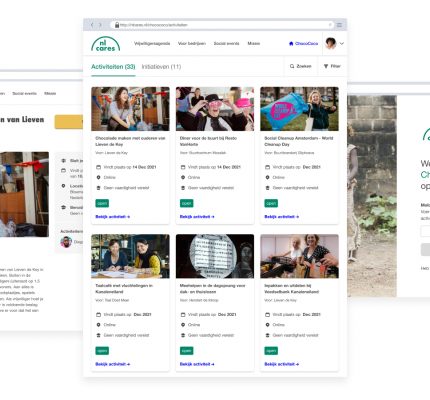Open the Chocolade maken activity photo
Screen dimensions: 430x400
tap(130, 109)
